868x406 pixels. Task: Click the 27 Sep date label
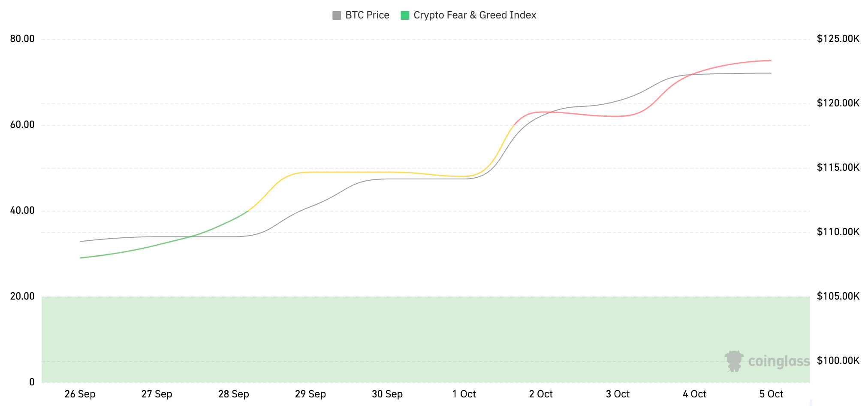click(x=157, y=394)
